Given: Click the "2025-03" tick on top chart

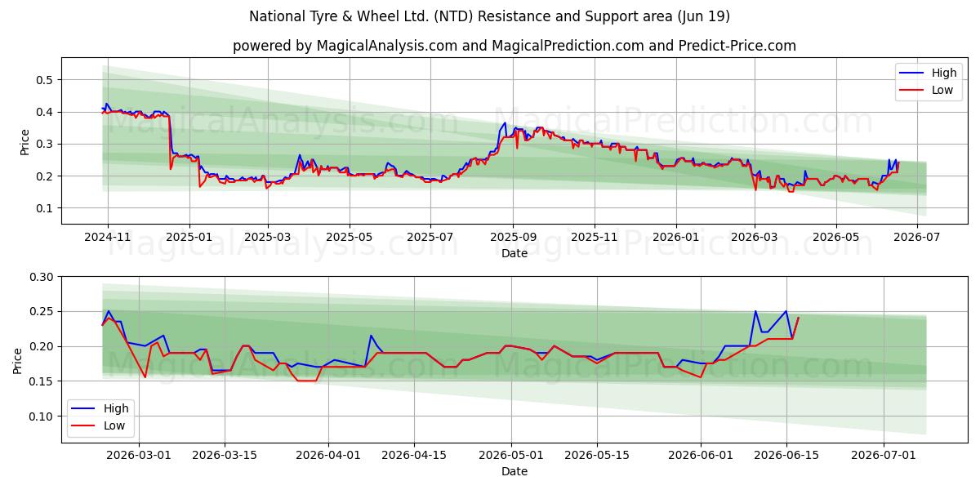Looking at the screenshot, I should [268, 237].
